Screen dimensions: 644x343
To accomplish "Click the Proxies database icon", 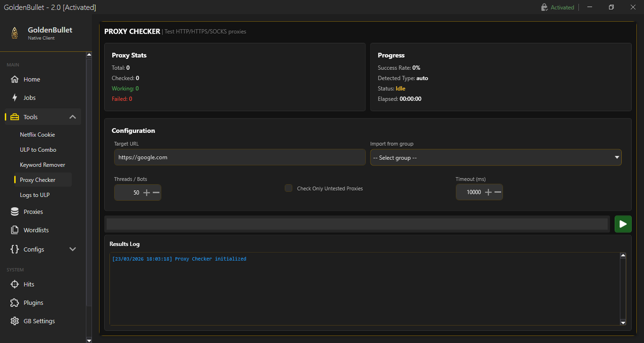I will click(x=15, y=212).
